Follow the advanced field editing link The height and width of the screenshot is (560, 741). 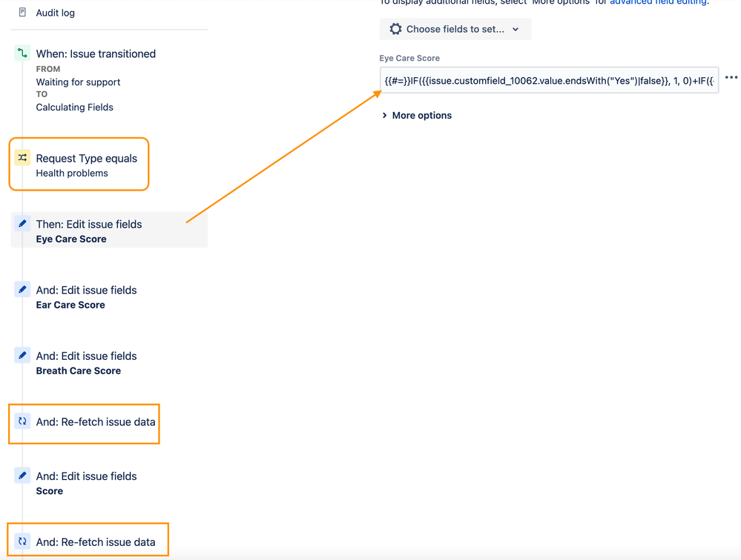click(x=657, y=3)
